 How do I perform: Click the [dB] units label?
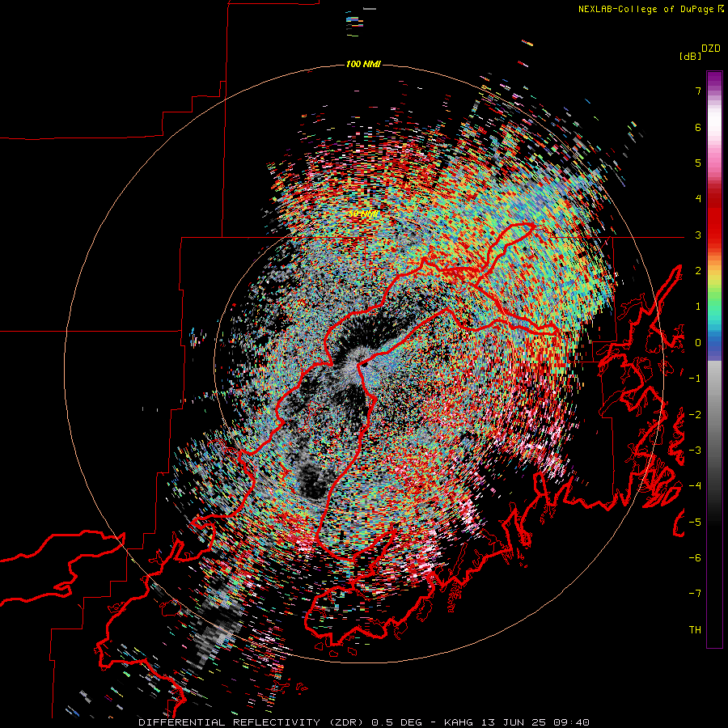point(690,57)
